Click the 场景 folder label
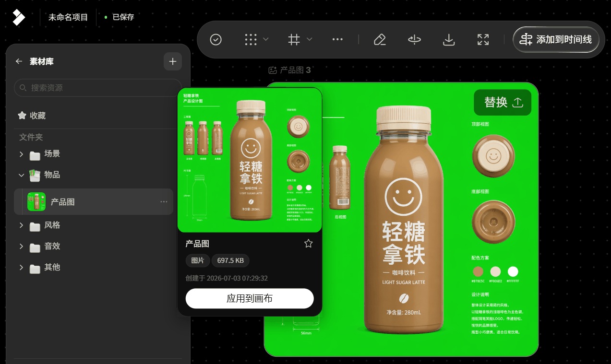 [52, 153]
